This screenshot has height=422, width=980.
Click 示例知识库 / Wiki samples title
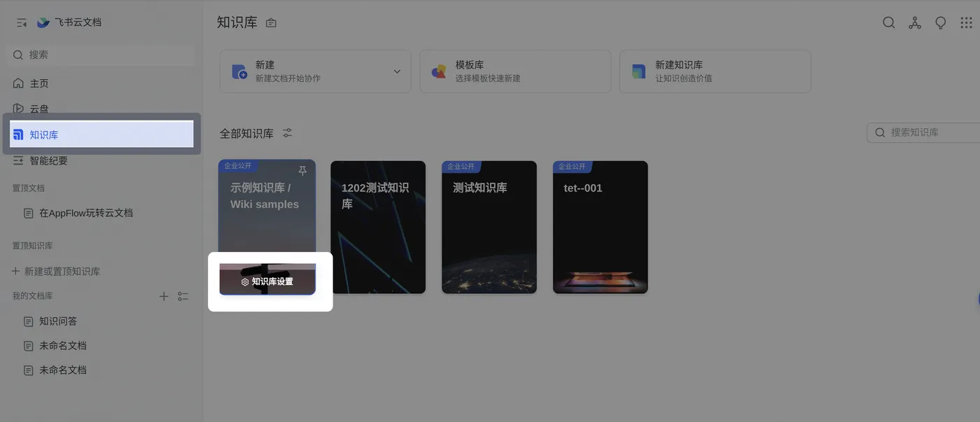[x=265, y=196]
